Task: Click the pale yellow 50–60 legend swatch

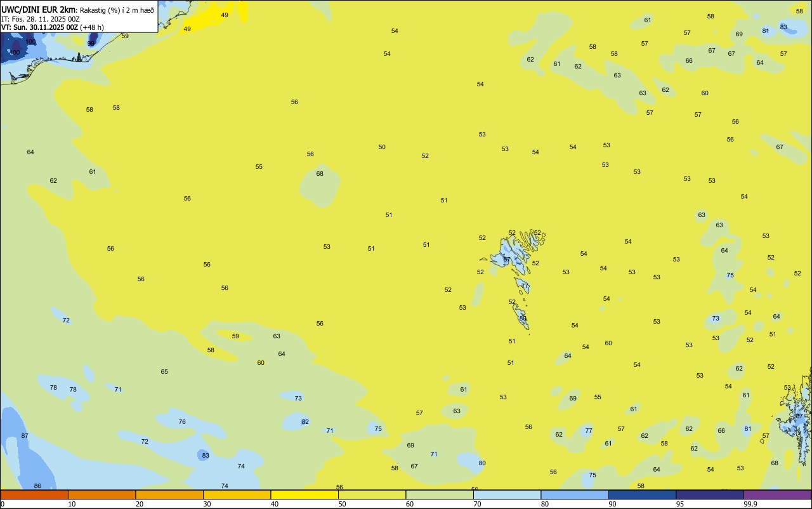Action: click(372, 494)
